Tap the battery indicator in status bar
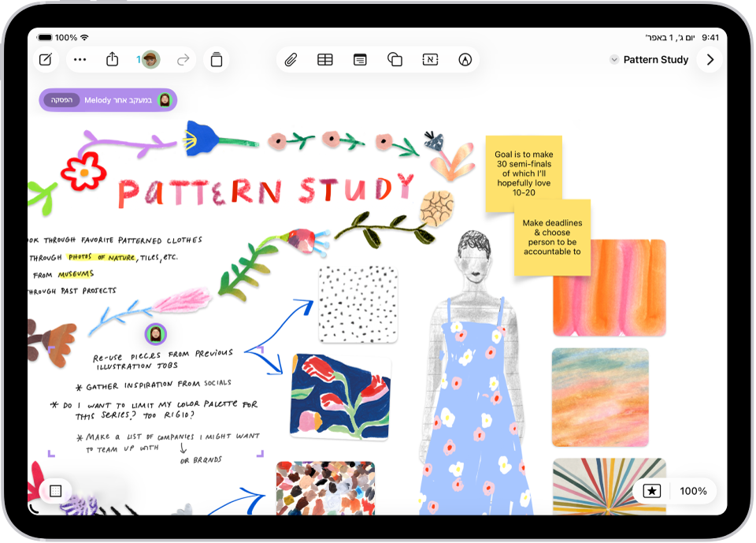Image resolution: width=756 pixels, height=543 pixels. pos(45,37)
